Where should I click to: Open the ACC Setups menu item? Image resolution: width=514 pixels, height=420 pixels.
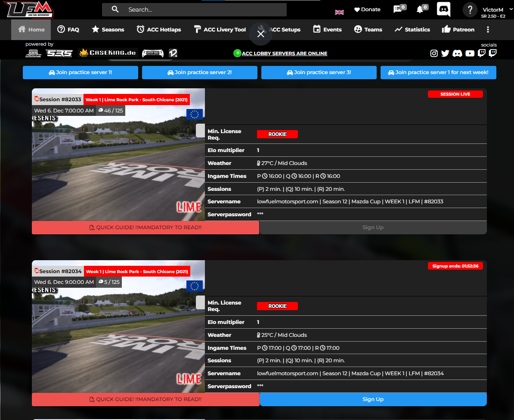(x=284, y=30)
